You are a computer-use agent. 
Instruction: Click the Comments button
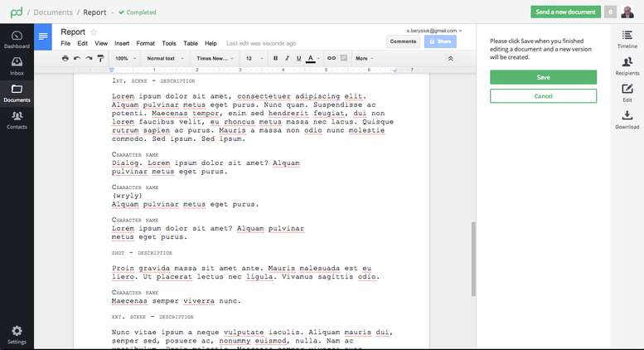403,41
